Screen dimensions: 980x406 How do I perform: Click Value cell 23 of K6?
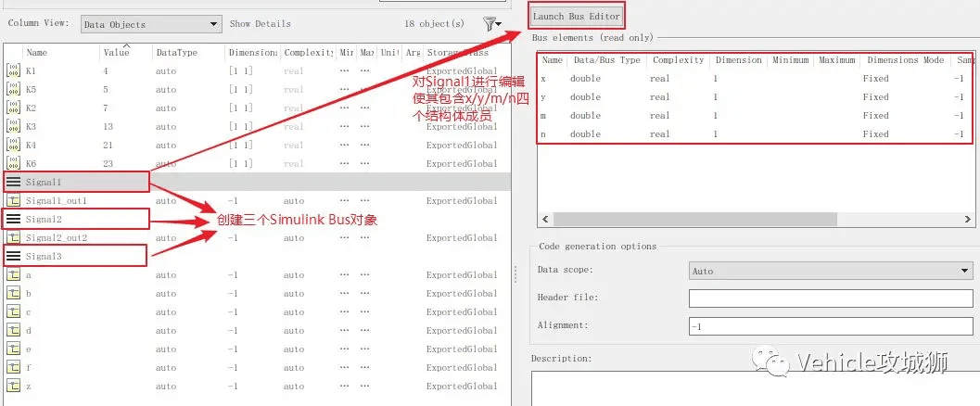[x=108, y=163]
